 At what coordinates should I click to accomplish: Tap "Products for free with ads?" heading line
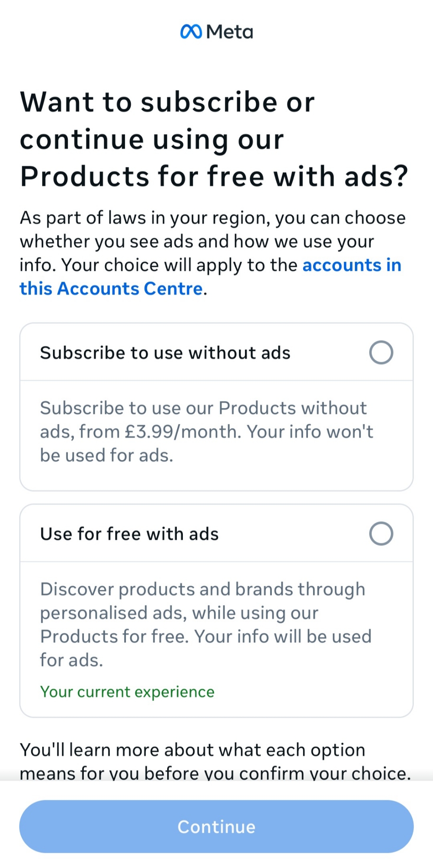point(214,177)
